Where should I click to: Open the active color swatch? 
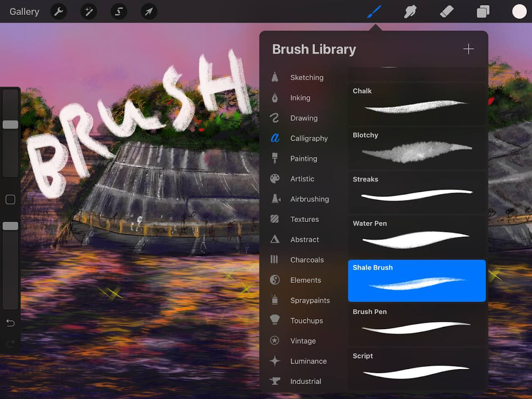519,11
